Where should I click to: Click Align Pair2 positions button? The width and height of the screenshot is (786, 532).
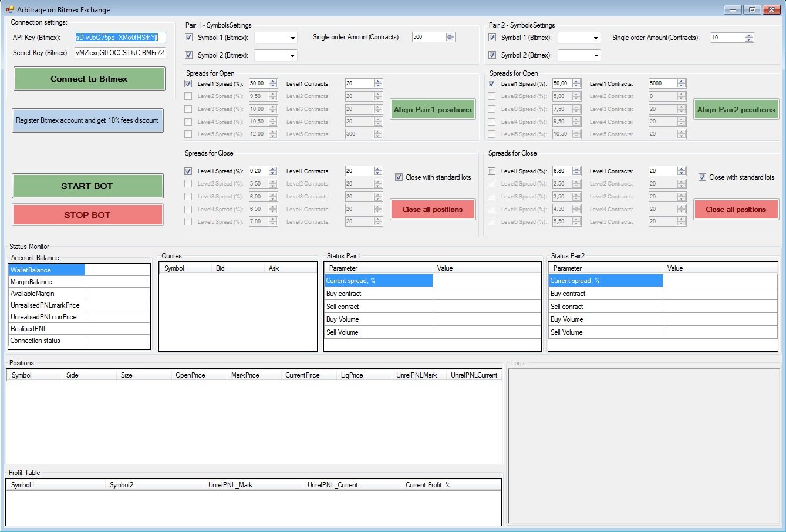[736, 110]
